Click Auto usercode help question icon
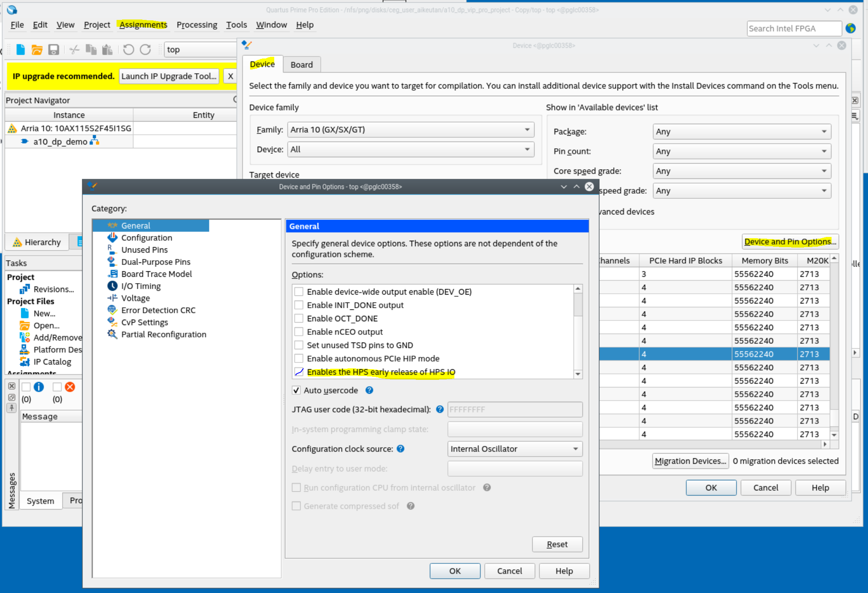 [x=369, y=390]
